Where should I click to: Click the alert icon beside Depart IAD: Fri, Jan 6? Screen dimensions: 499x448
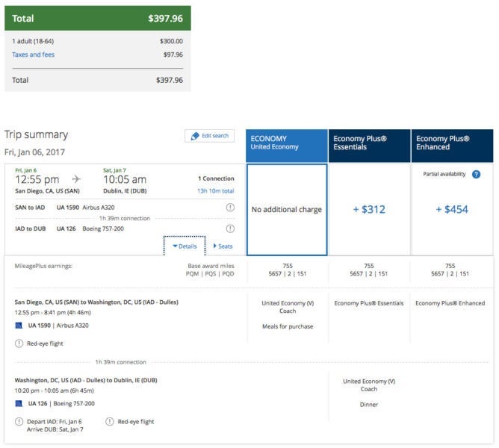tap(19, 422)
